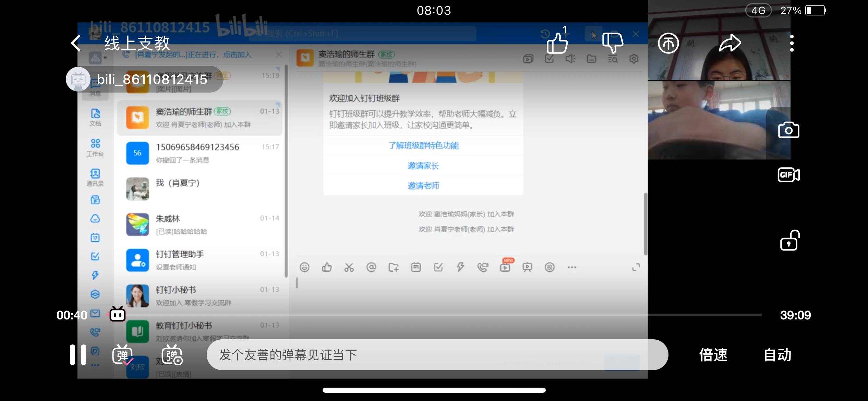Click 邀请老师 link

[423, 186]
